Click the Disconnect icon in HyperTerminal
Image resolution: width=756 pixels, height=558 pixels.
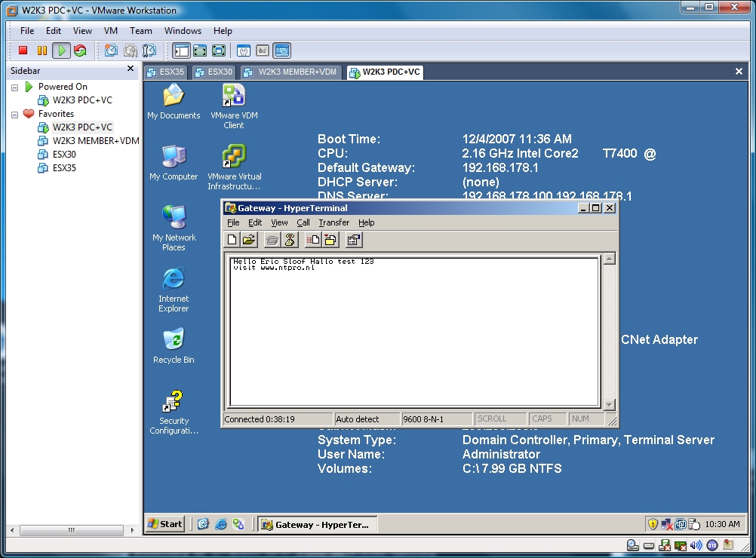289,240
